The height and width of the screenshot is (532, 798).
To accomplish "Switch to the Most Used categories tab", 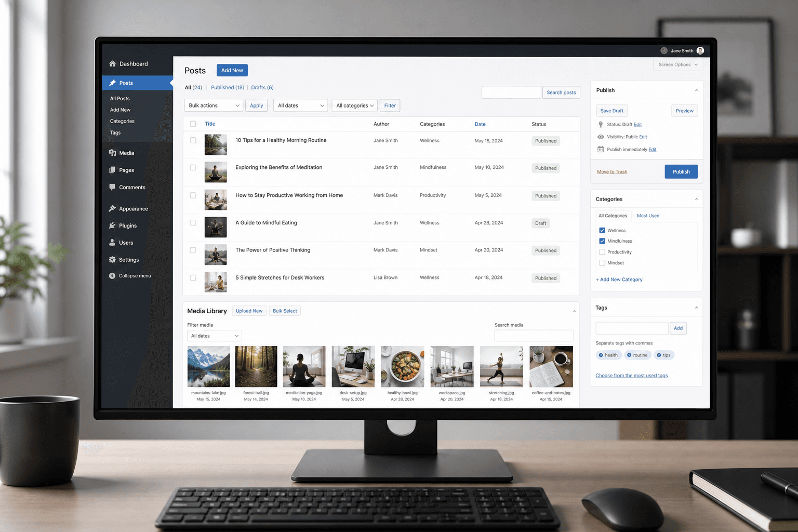I will (648, 216).
